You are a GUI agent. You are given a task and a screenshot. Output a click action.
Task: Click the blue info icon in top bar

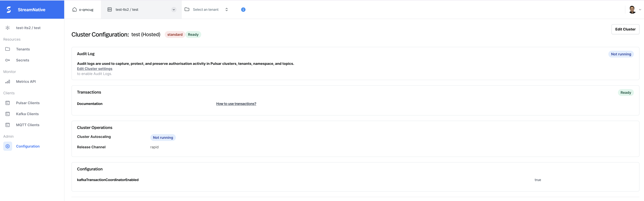pyautogui.click(x=243, y=9)
